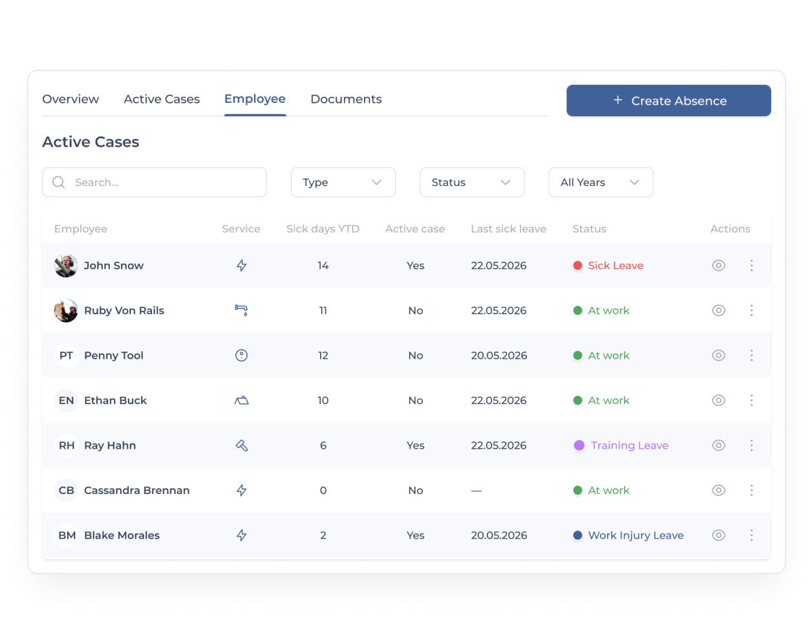The width and height of the screenshot is (812, 644).
Task: Click the eye icon in Penny Tool's row
Action: click(718, 356)
